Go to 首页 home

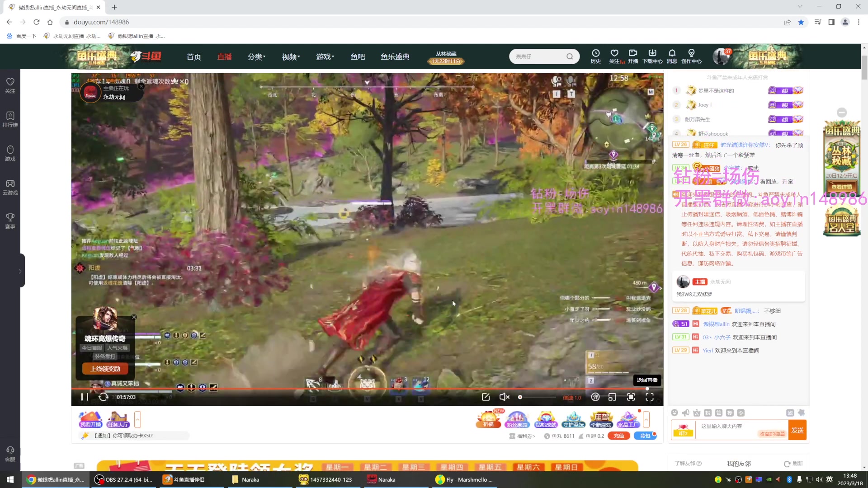(x=193, y=56)
